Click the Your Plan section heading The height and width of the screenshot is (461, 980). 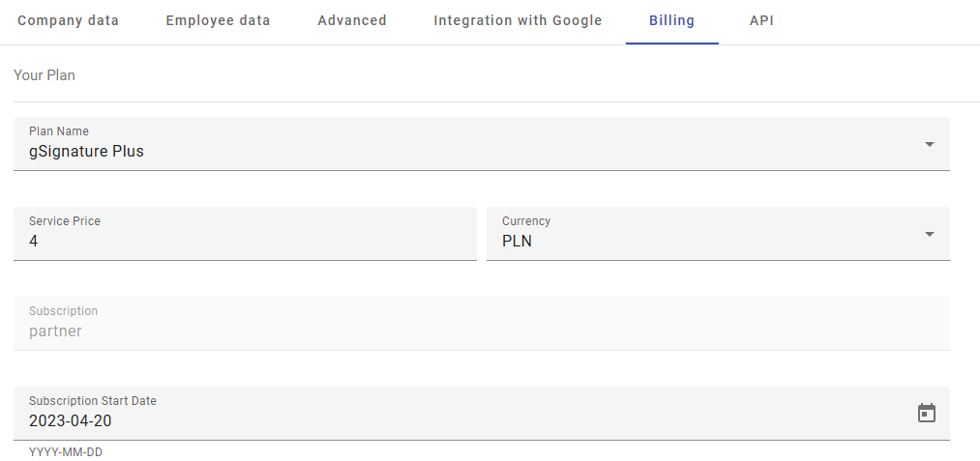point(45,75)
